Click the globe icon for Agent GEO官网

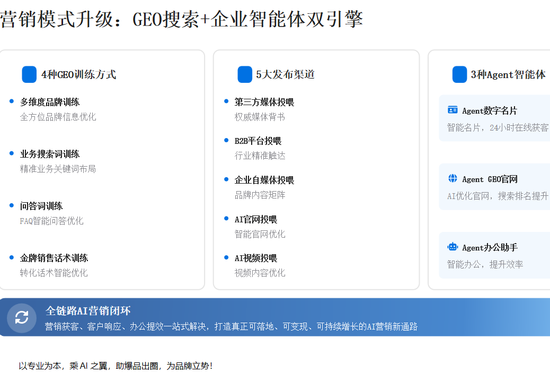452,178
